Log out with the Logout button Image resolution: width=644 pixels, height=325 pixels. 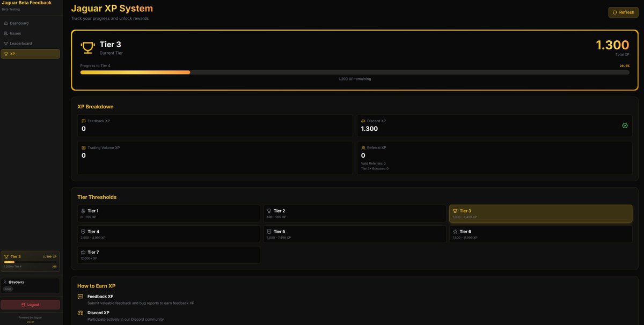[x=30, y=304]
